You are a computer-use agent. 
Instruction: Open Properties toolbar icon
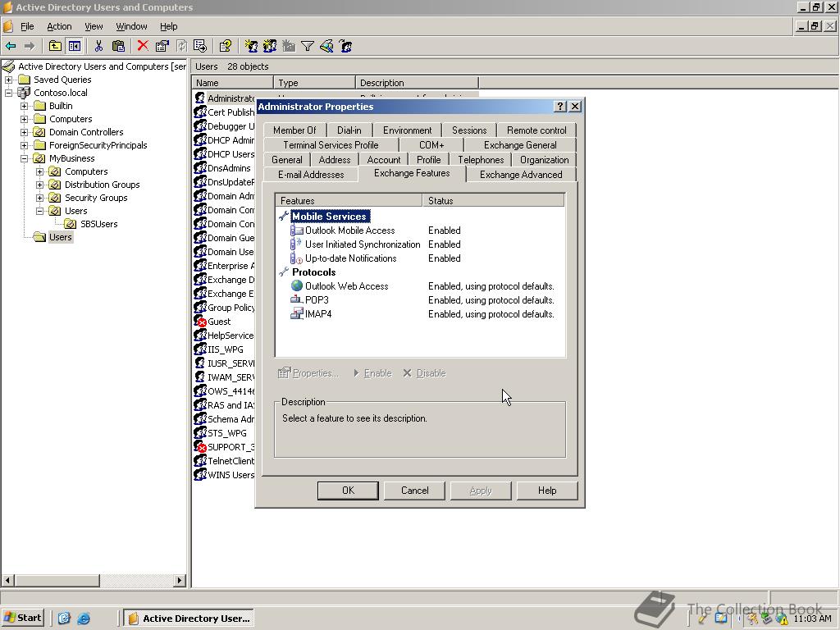pos(162,46)
